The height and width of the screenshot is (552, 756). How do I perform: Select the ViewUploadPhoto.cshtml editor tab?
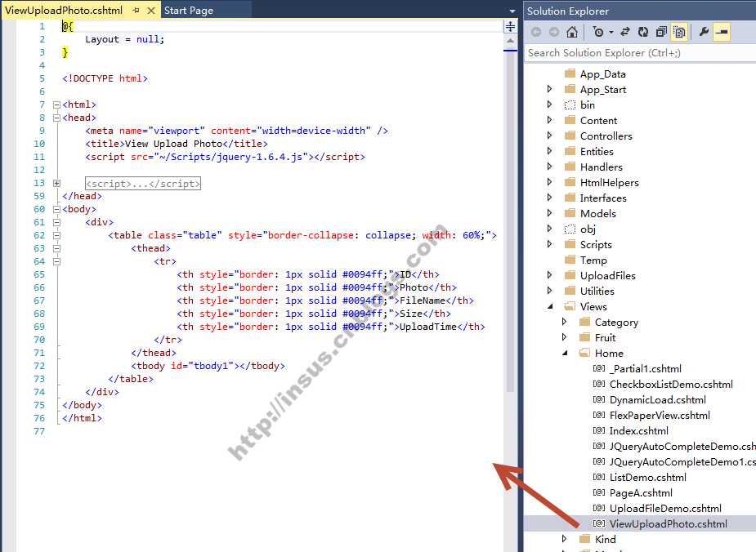(x=64, y=10)
